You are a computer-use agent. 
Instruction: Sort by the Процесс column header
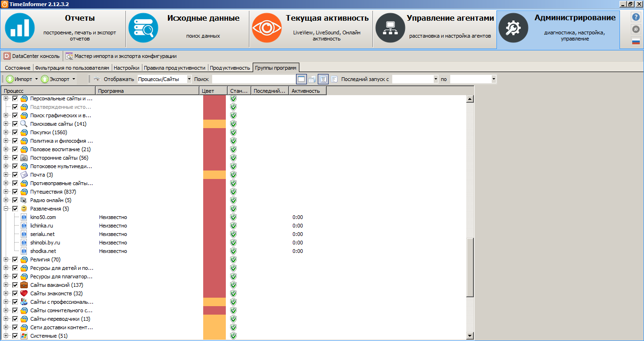48,91
